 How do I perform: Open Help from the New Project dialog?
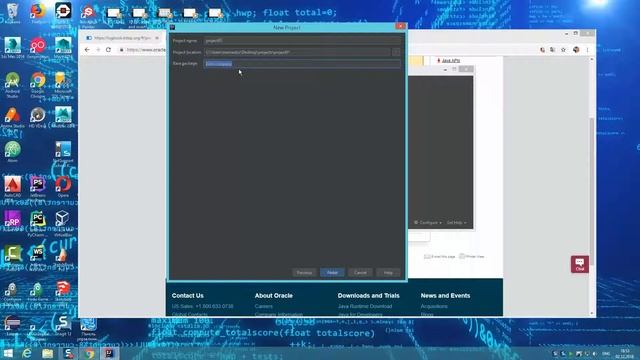[388, 272]
